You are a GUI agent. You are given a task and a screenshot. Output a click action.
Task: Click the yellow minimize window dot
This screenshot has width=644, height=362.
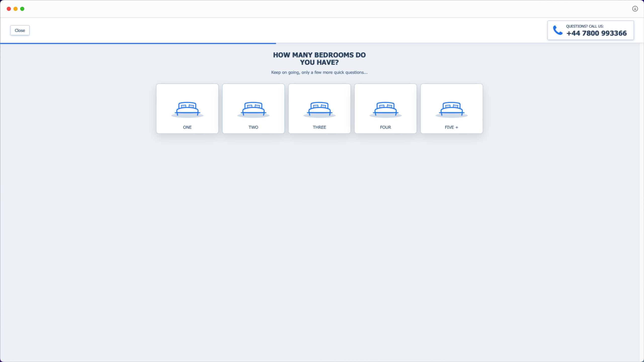tap(16, 9)
